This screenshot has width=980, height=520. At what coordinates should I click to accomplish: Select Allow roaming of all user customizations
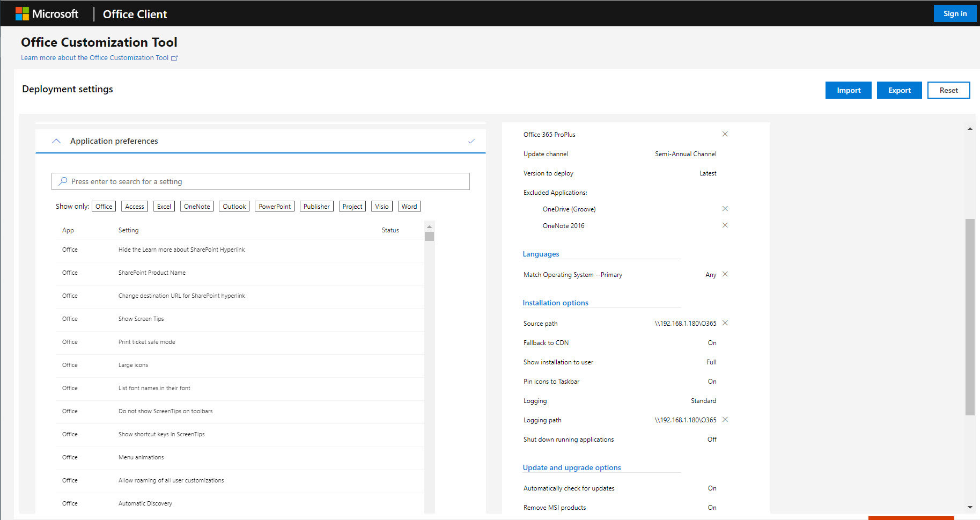(x=239, y=481)
